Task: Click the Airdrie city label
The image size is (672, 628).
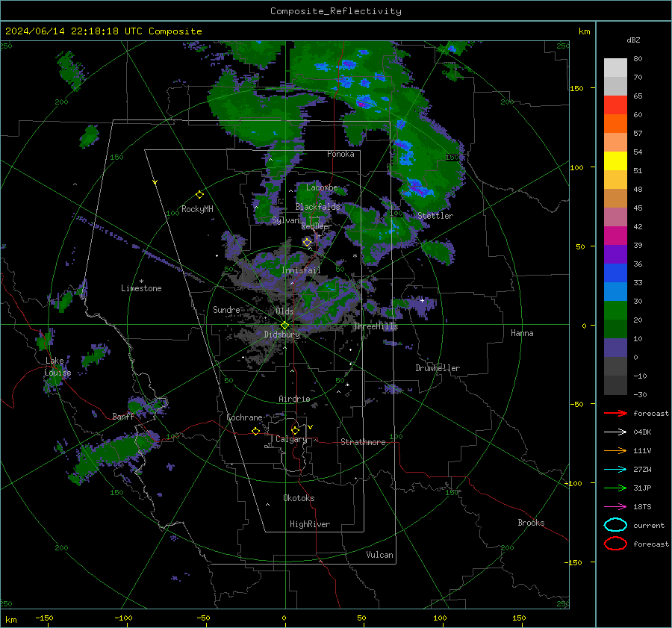Action: [294, 399]
